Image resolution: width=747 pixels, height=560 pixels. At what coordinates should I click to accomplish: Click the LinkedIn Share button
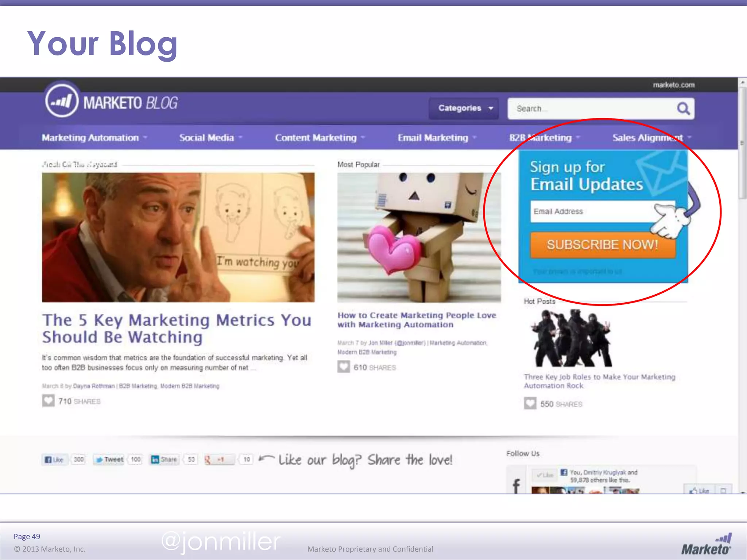tap(165, 460)
